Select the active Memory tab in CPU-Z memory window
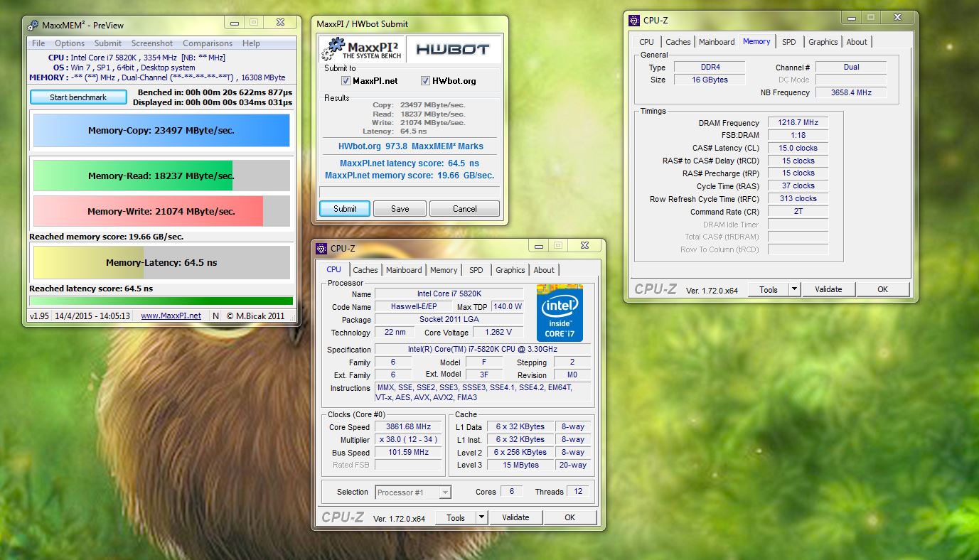Viewport: 979px width, 560px height. 756,41
